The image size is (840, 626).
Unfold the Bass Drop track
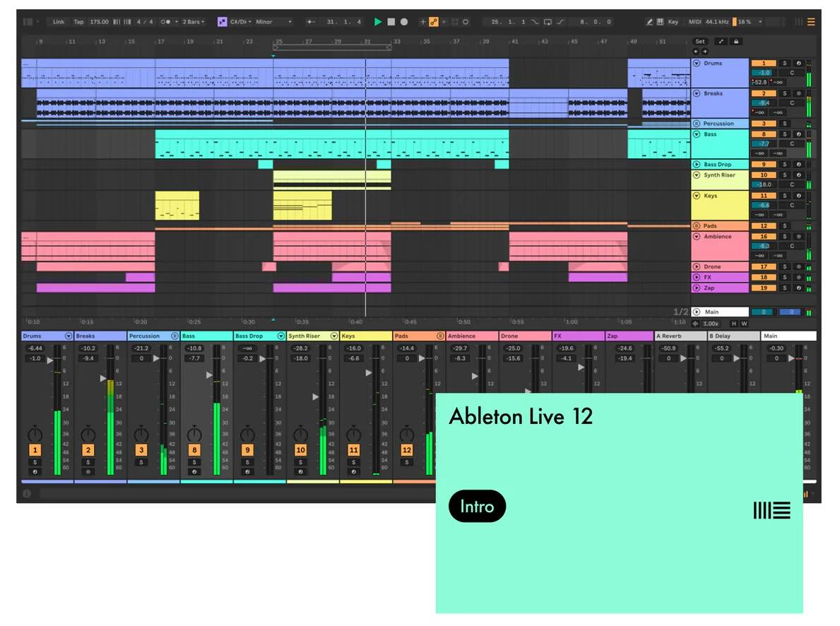pyautogui.click(x=697, y=165)
